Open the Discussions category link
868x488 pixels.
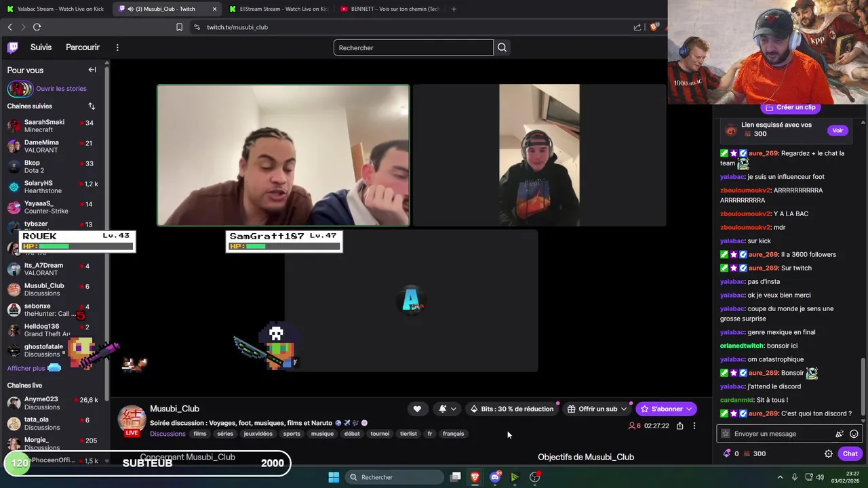(x=167, y=434)
